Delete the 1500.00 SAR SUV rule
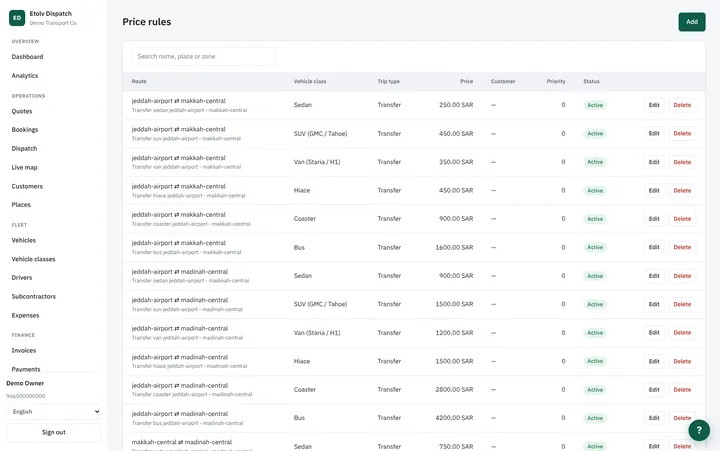The width and height of the screenshot is (720, 451). [x=682, y=304]
